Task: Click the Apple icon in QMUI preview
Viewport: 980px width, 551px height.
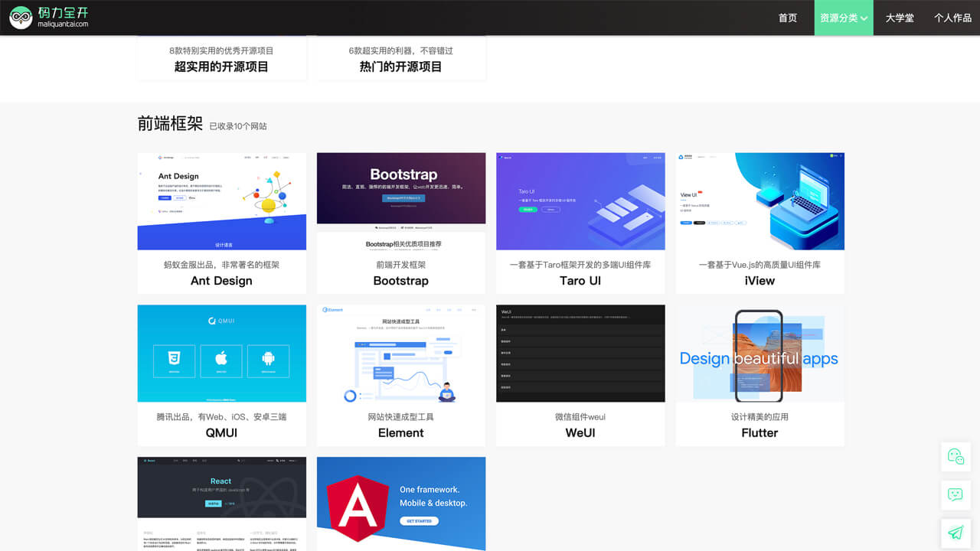Action: 221,360
